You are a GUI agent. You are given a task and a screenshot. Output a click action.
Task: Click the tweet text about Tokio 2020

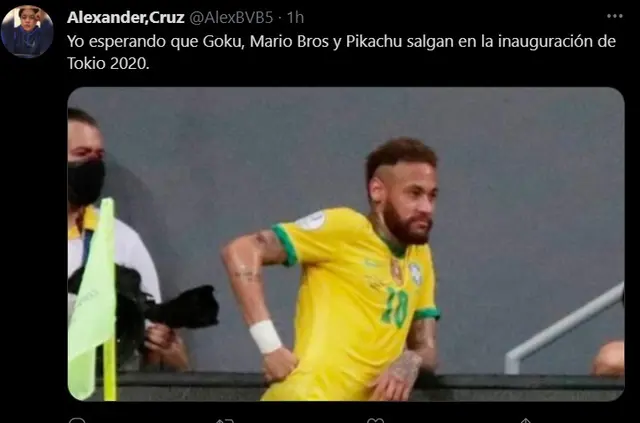(341, 52)
